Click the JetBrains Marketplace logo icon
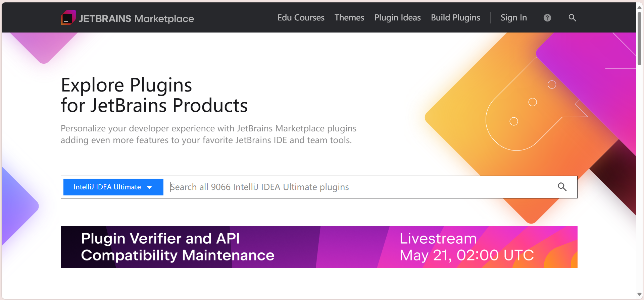Image resolution: width=644 pixels, height=300 pixels. (68, 18)
